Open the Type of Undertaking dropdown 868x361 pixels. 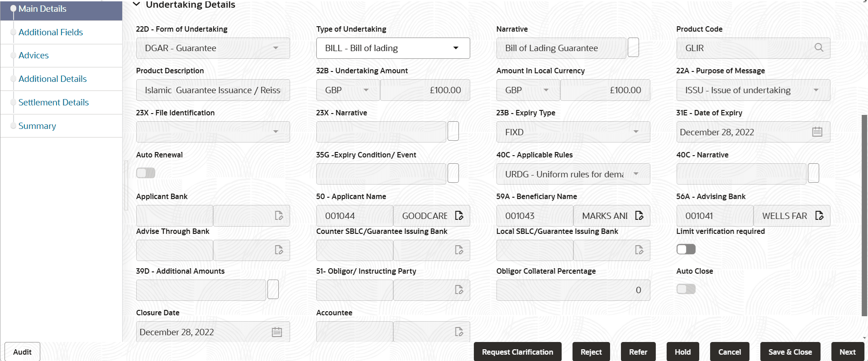[x=393, y=48]
